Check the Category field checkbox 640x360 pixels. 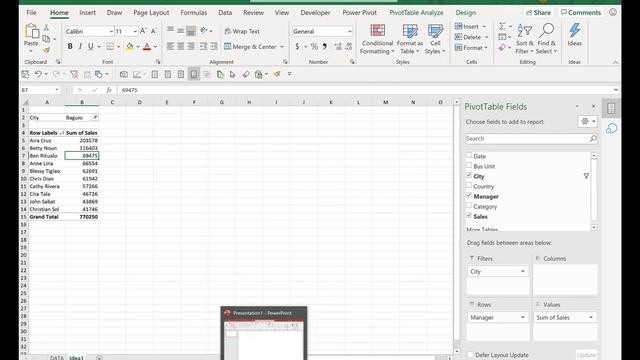[x=469, y=206]
